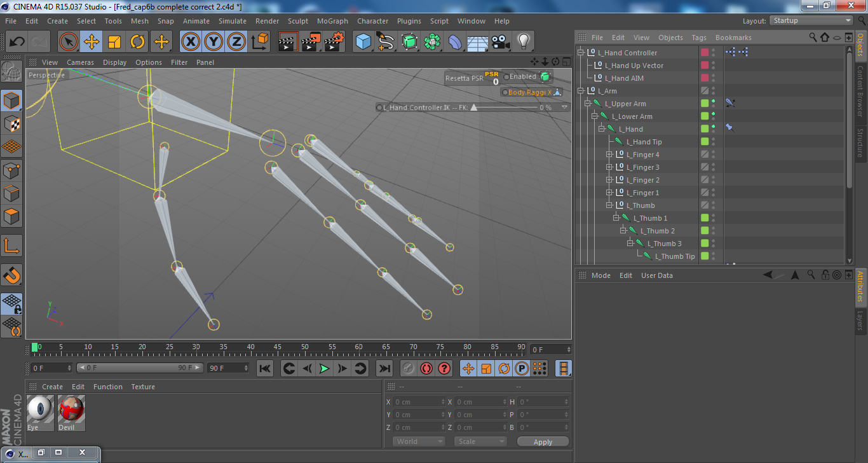Click the film strip icon beside the timeline
This screenshot has height=463, width=868.
[563, 368]
